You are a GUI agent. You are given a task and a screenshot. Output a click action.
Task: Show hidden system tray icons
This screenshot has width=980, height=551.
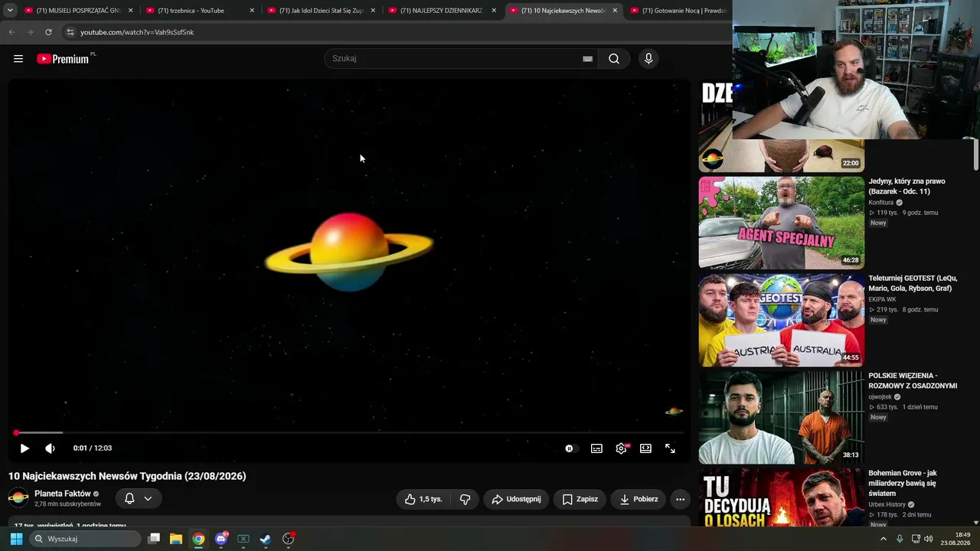(884, 539)
